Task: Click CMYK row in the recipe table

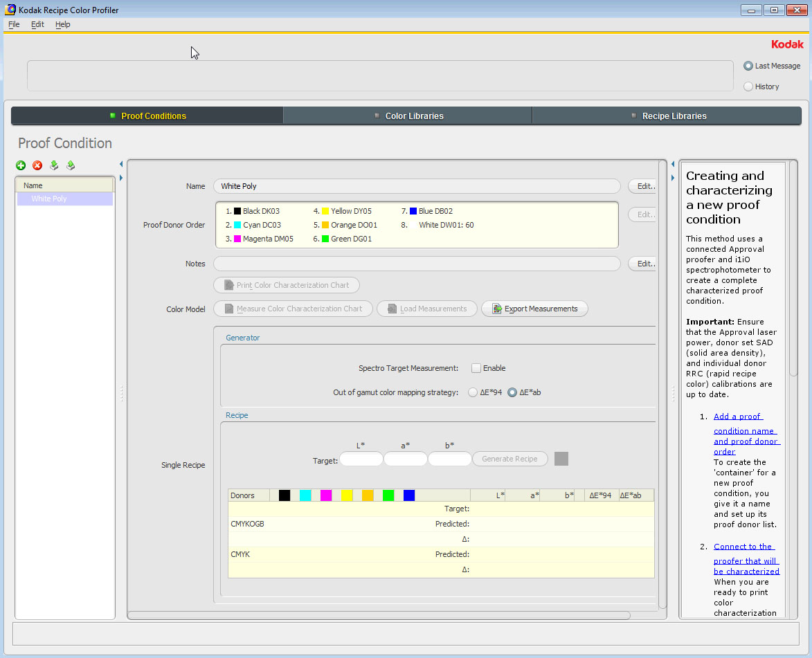Action: [x=441, y=554]
